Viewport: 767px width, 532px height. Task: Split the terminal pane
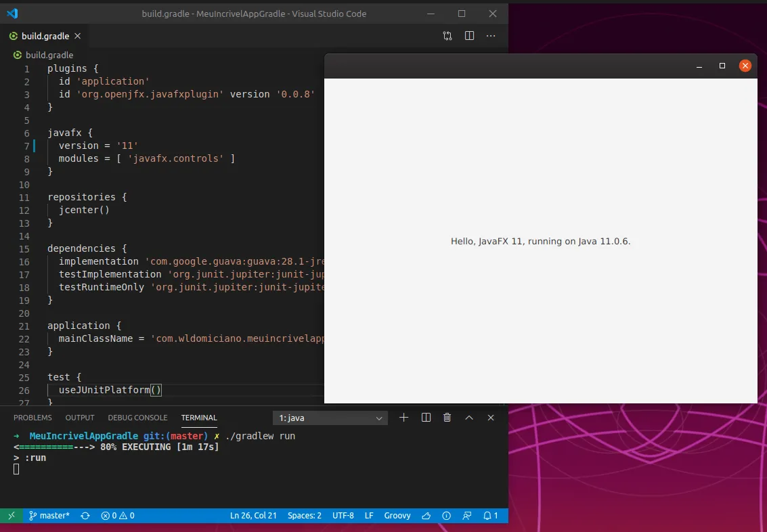point(426,418)
